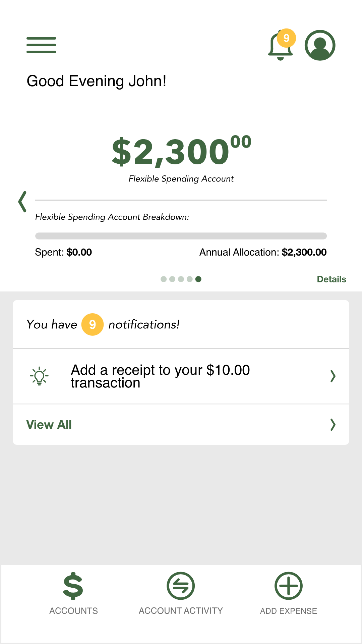Click the lightbulb tip icon
This screenshot has width=362, height=644.
click(x=39, y=376)
